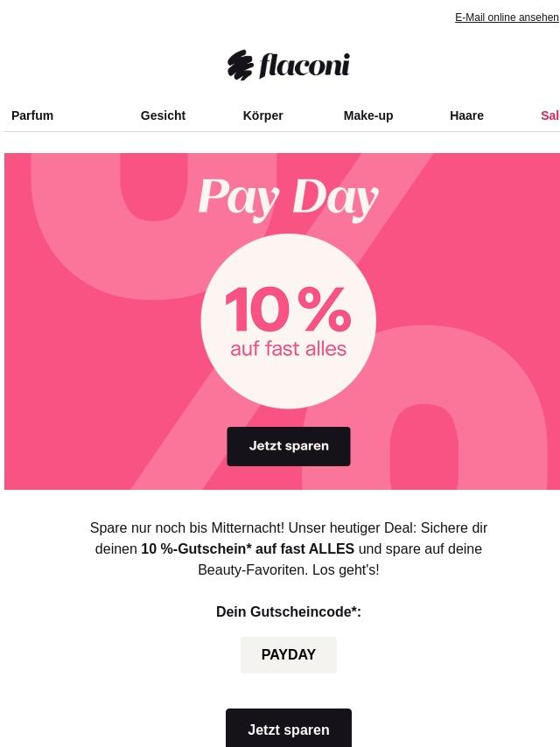The width and height of the screenshot is (560, 747).
Task: Choose the Make-up navigation item
Action: coord(368,115)
